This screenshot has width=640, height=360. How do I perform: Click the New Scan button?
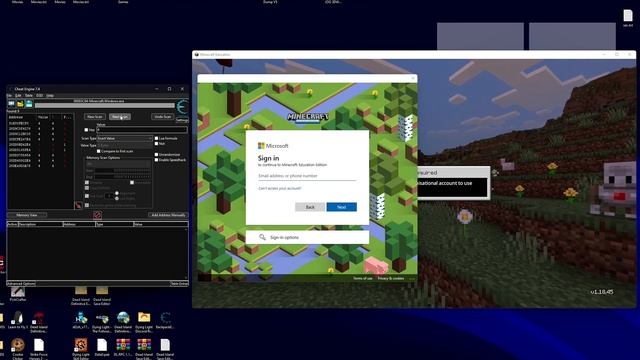click(95, 117)
